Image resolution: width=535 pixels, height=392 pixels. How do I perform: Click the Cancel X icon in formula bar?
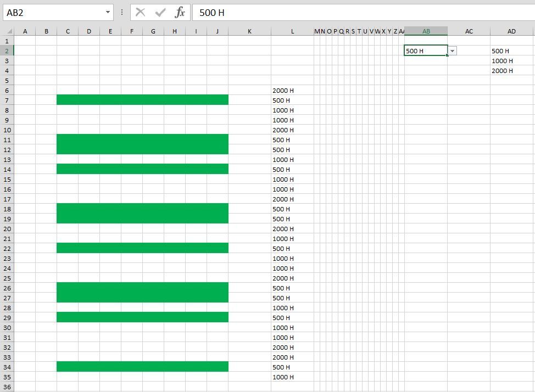140,13
